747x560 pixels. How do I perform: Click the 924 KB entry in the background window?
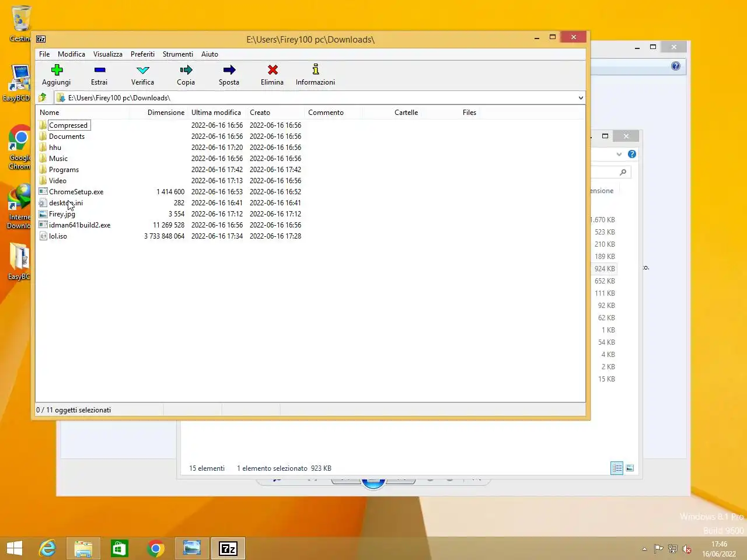pyautogui.click(x=605, y=268)
